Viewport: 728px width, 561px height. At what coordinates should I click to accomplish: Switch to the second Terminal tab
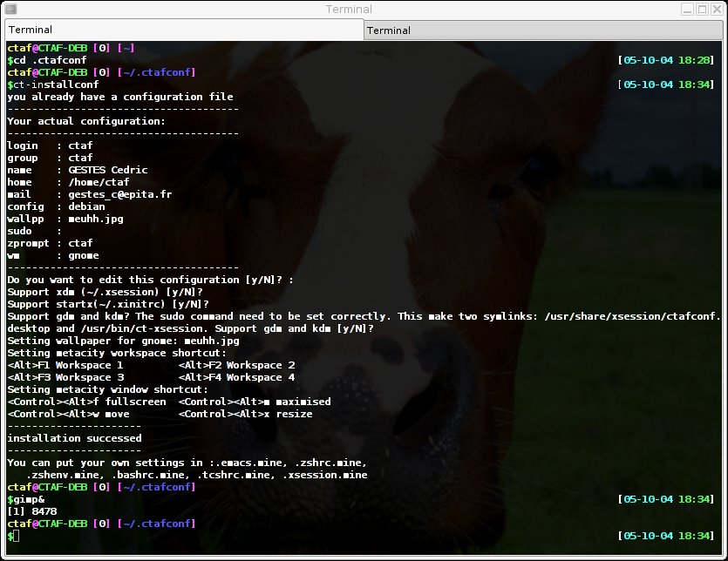tap(544, 30)
